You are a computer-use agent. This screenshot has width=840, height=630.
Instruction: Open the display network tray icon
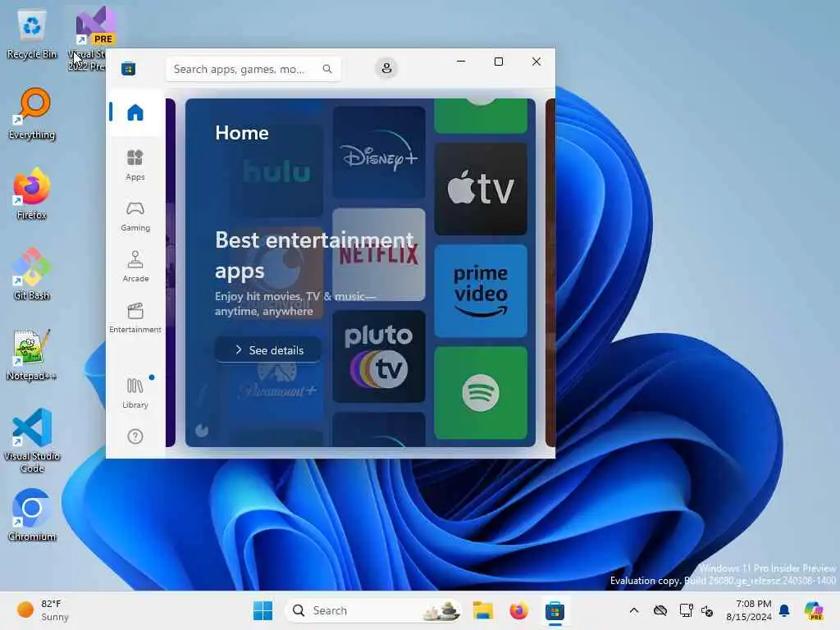click(x=686, y=610)
